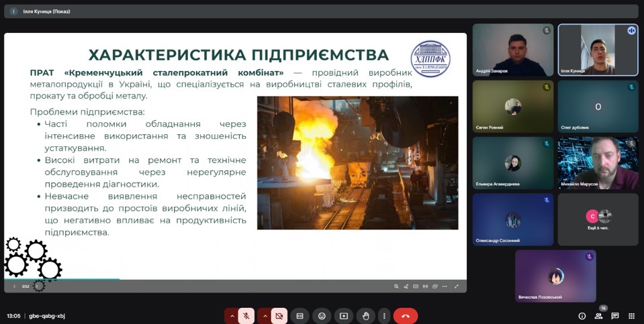
Task: Click muted mic icon on Євген Ровний tile
Action: (x=546, y=87)
